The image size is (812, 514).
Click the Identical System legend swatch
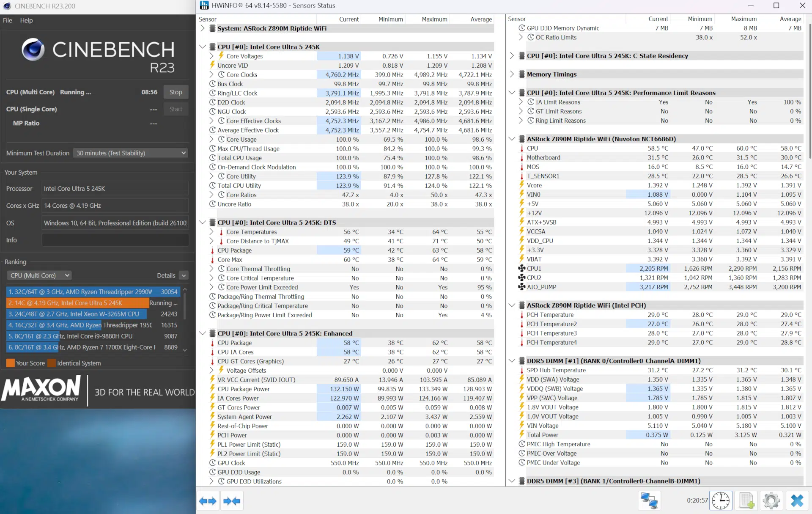(52, 363)
